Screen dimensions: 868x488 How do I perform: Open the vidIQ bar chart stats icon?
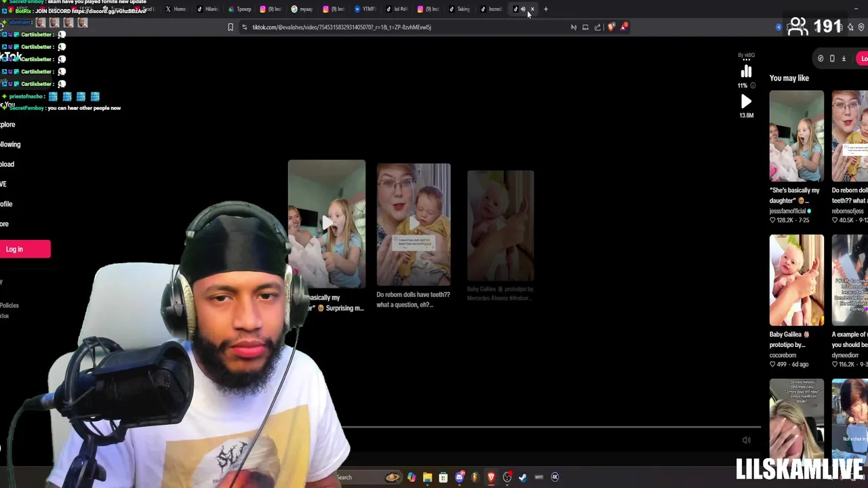point(746,72)
